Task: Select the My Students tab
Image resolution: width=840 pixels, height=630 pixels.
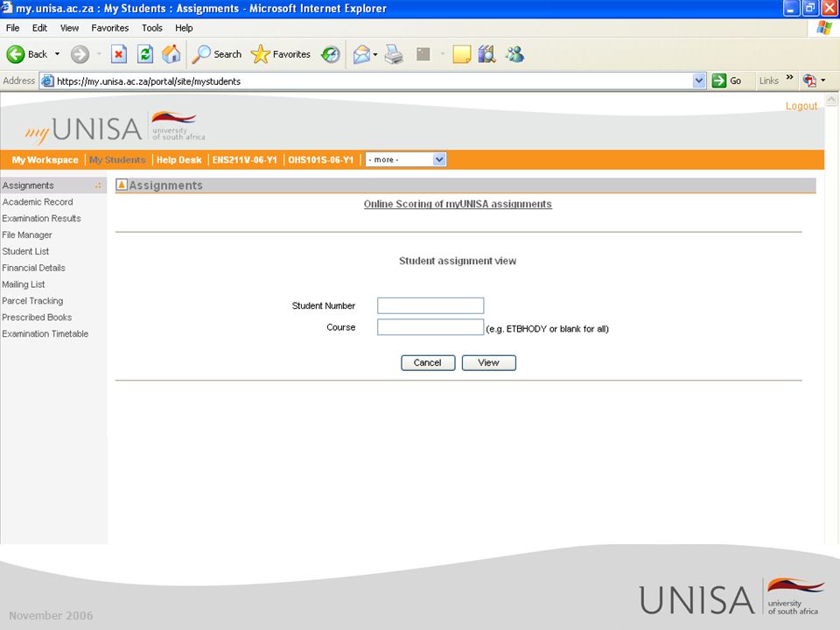Action: coord(117,159)
